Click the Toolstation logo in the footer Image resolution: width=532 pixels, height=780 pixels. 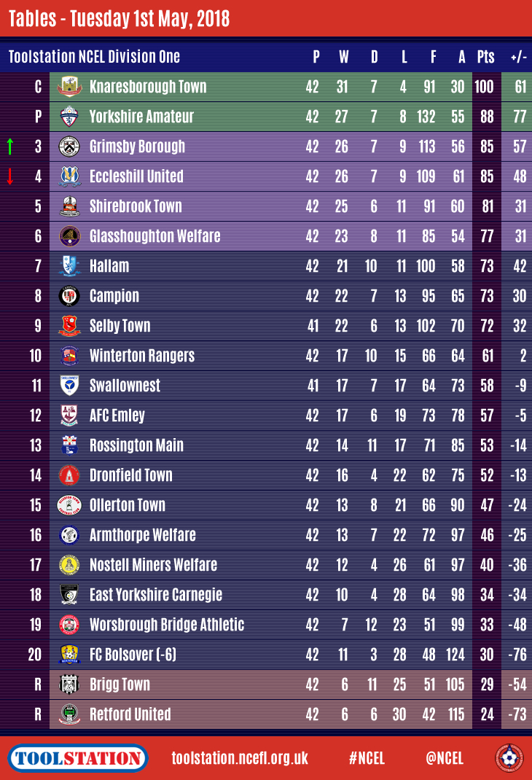pyautogui.click(x=78, y=758)
